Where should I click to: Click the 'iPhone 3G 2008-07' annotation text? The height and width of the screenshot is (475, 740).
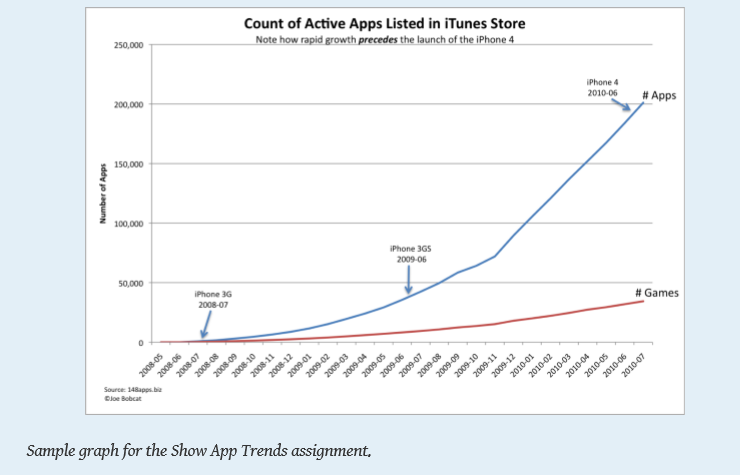coord(213,300)
